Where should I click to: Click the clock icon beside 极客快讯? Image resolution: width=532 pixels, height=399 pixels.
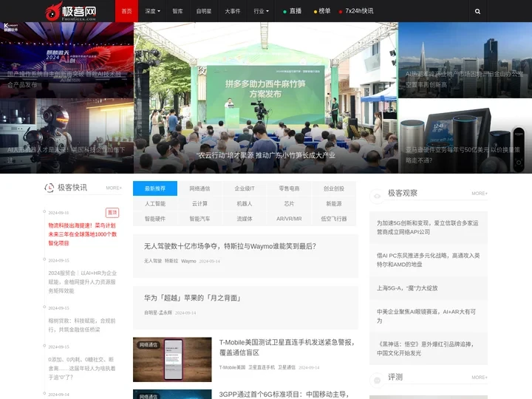50,188
